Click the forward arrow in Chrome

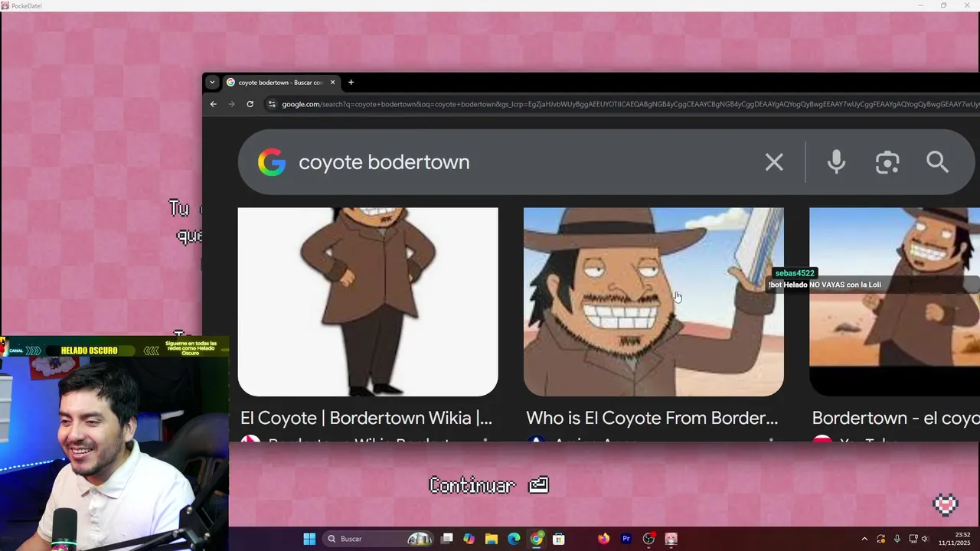231,104
